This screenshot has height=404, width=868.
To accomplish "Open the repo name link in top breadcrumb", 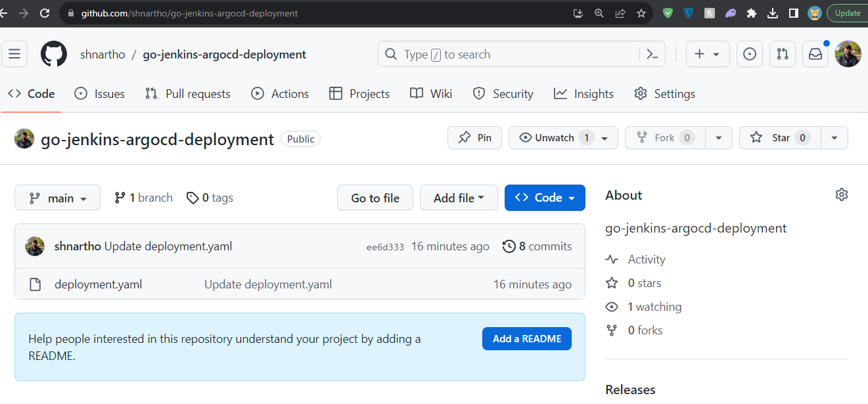I will tap(224, 55).
